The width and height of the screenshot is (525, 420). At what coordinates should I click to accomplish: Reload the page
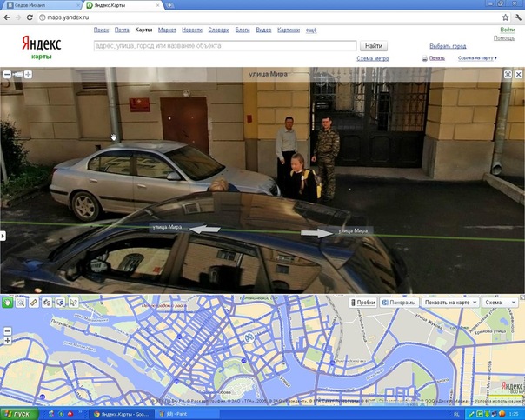(30, 17)
